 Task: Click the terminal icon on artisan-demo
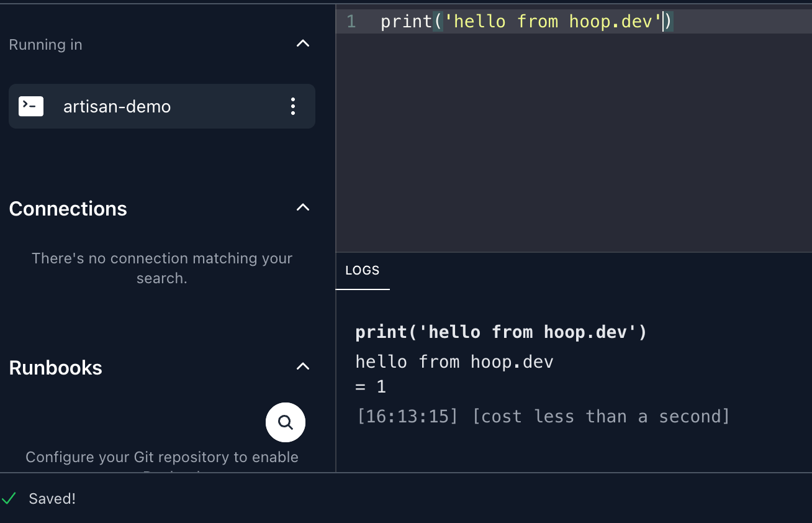[x=31, y=106]
